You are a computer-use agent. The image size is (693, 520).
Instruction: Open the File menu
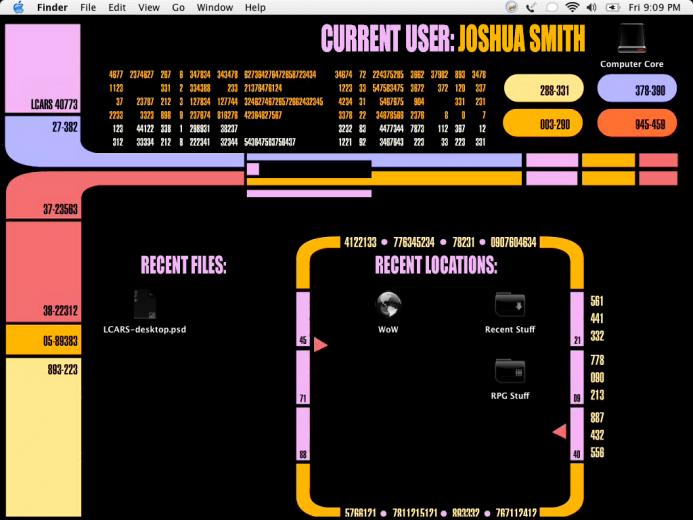tap(88, 8)
